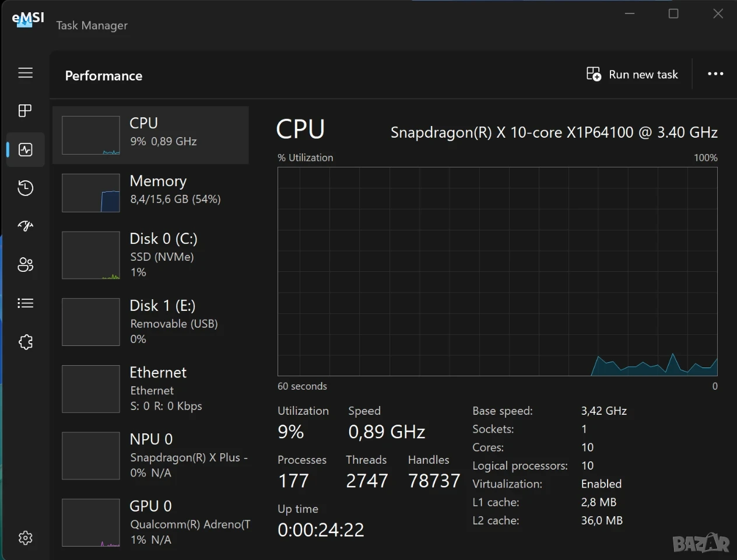Click the NPU 0 mini graph thumbnail
Image resolution: width=737 pixels, height=560 pixels.
coord(91,456)
